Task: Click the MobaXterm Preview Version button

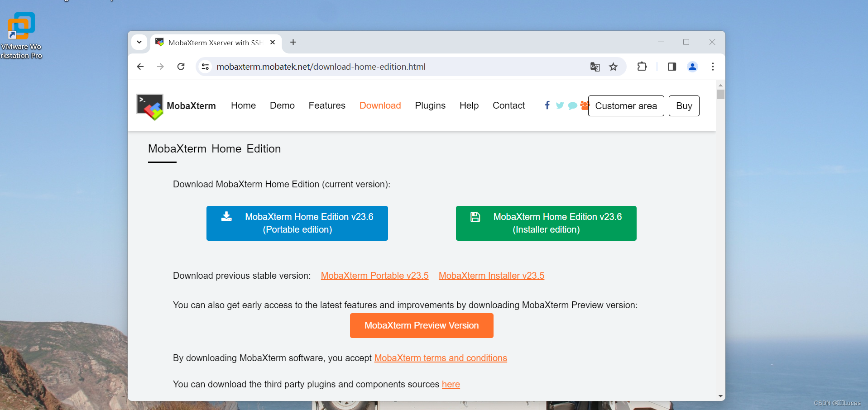Action: tap(422, 325)
